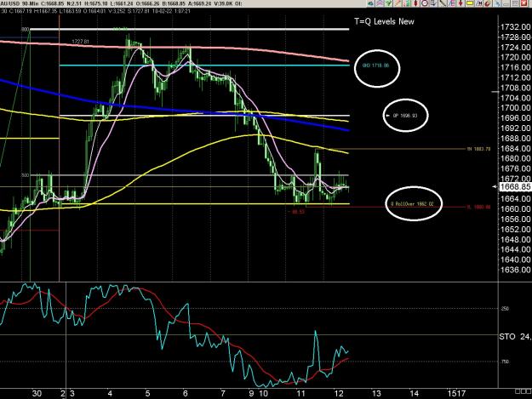Click the pink and blue lines toolbar icon
The height and width of the screenshot is (399, 532).
click(452, 3)
